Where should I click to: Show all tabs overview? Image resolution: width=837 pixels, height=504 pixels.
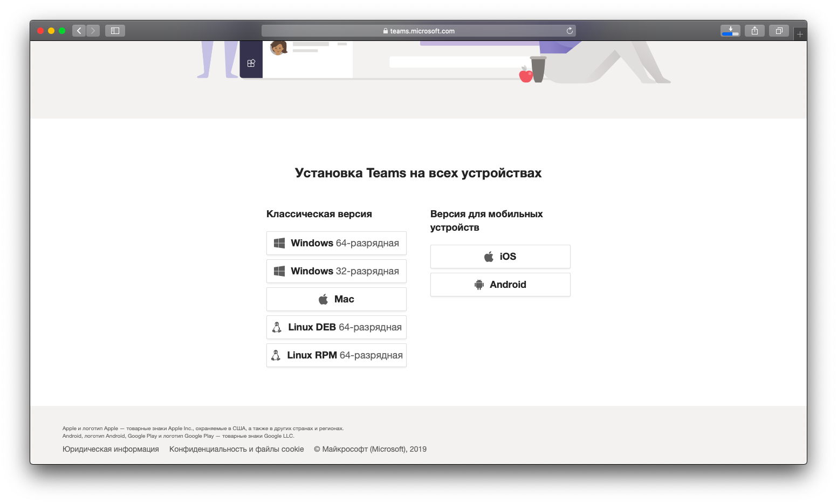[779, 31]
